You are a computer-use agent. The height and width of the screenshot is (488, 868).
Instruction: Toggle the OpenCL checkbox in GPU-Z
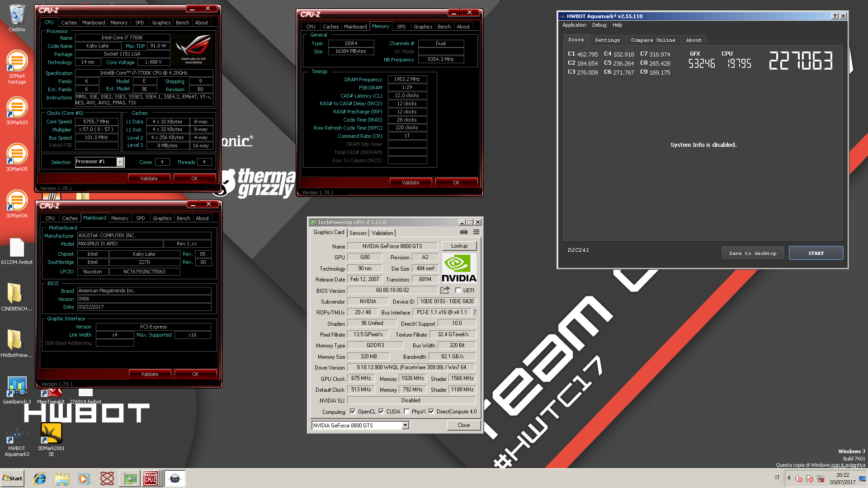pyautogui.click(x=353, y=412)
